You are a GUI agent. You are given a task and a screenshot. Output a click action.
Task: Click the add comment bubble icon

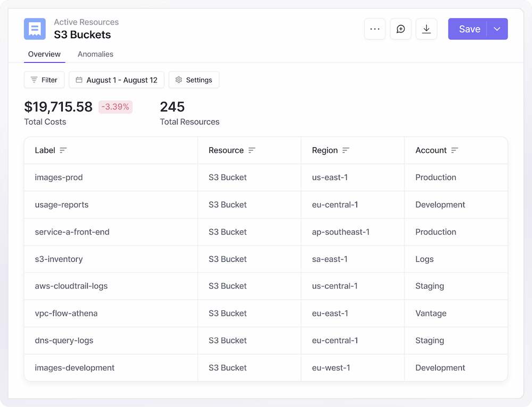pyautogui.click(x=401, y=29)
